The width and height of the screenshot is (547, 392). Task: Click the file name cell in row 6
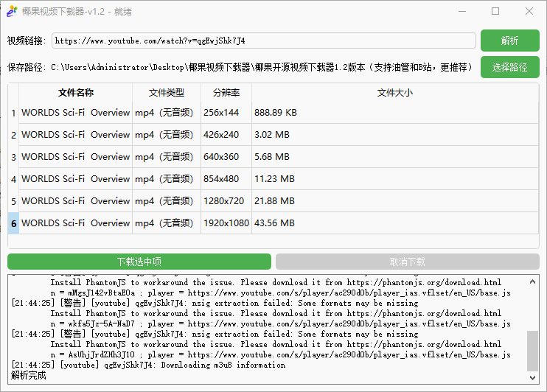click(76, 223)
